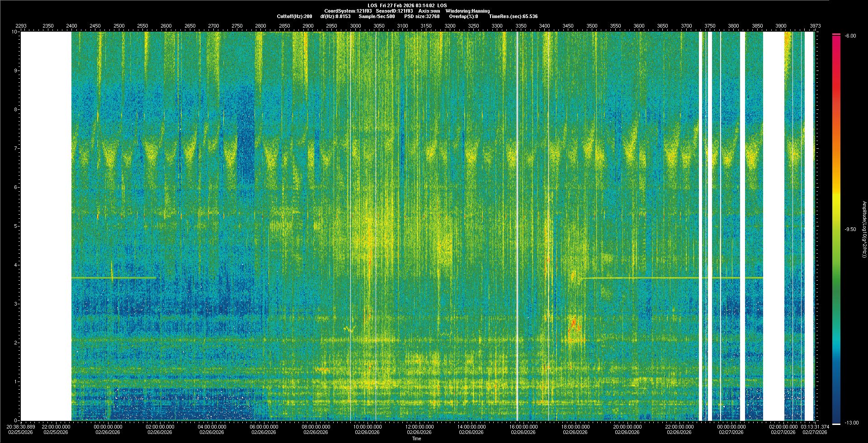Click the 3000 tick on top axis

point(355,26)
